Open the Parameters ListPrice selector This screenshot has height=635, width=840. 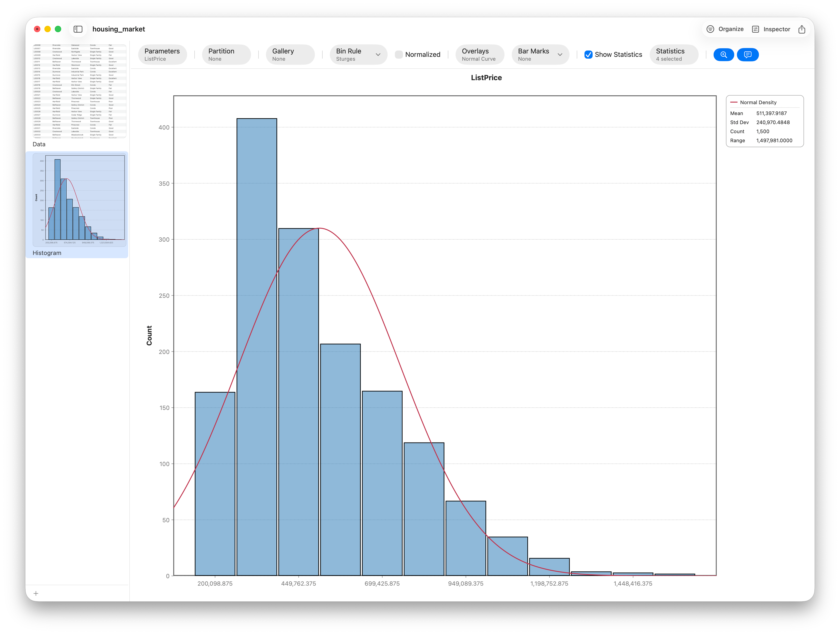(162, 55)
